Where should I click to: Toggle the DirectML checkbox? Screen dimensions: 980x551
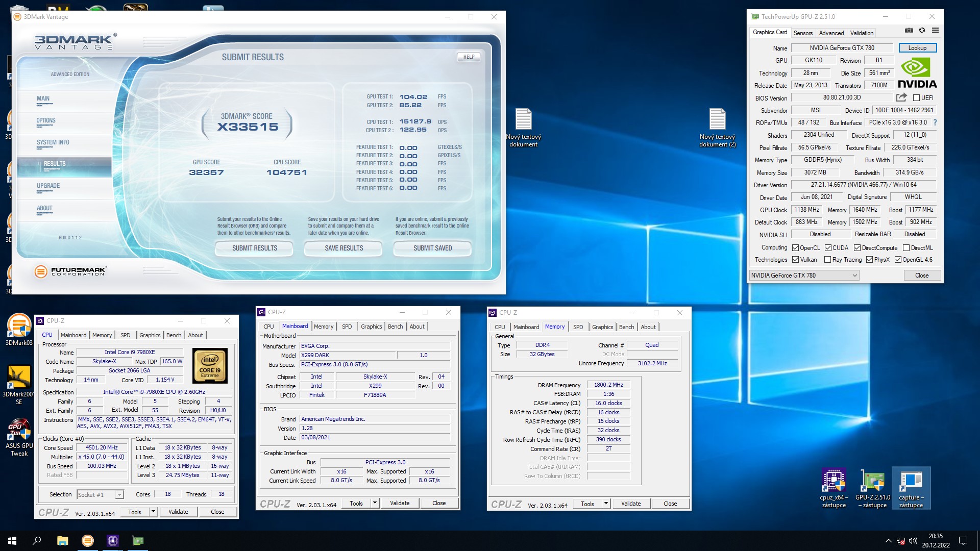click(x=906, y=248)
